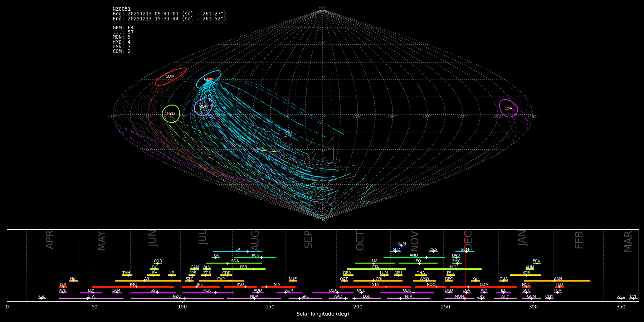Select the JMC shower bar in the timeline
Screen dimensions: 644x322
coord(133,287)
